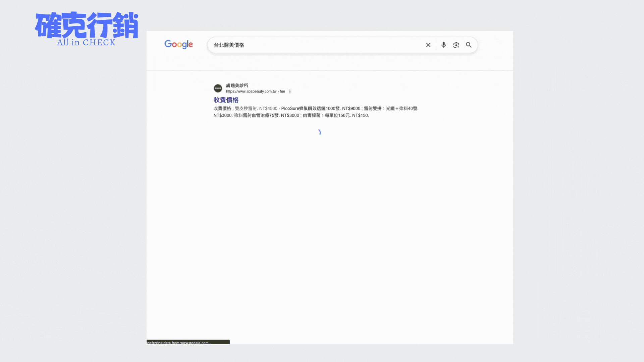Click the Google logo

tap(178, 44)
